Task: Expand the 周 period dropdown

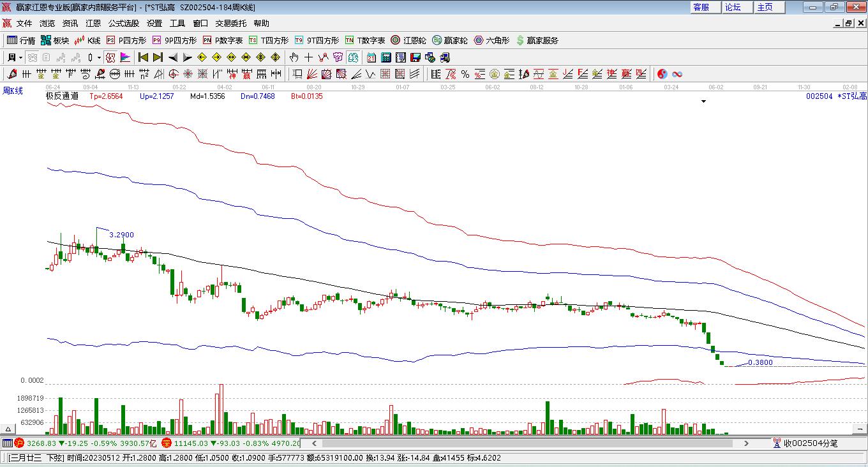Action: (20, 57)
